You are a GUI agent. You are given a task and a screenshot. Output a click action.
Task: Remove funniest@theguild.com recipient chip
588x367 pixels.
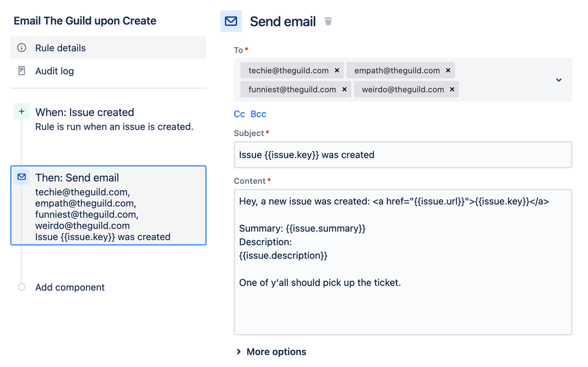click(344, 90)
